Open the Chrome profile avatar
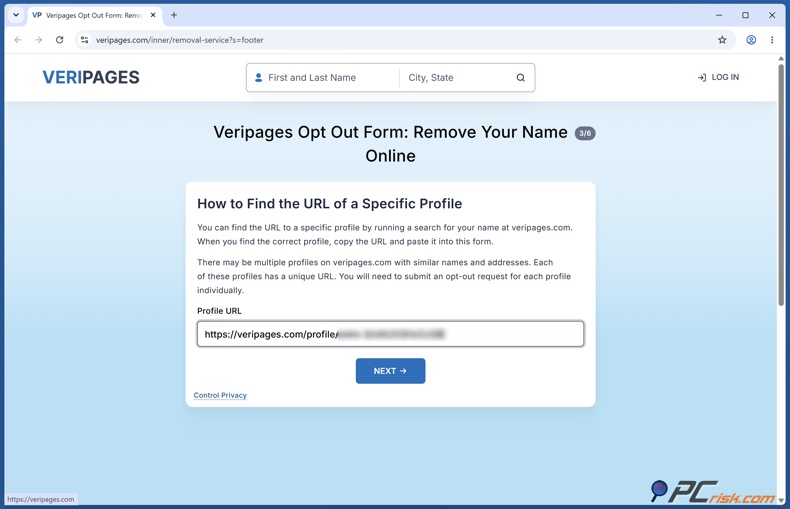This screenshot has height=509, width=790. 751,40
